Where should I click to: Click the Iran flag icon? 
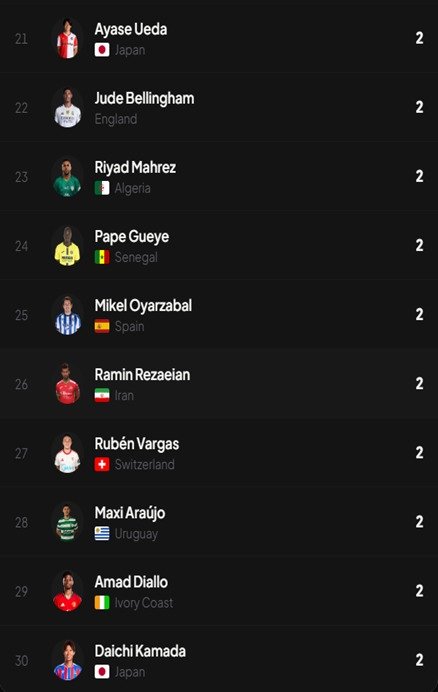click(102, 395)
